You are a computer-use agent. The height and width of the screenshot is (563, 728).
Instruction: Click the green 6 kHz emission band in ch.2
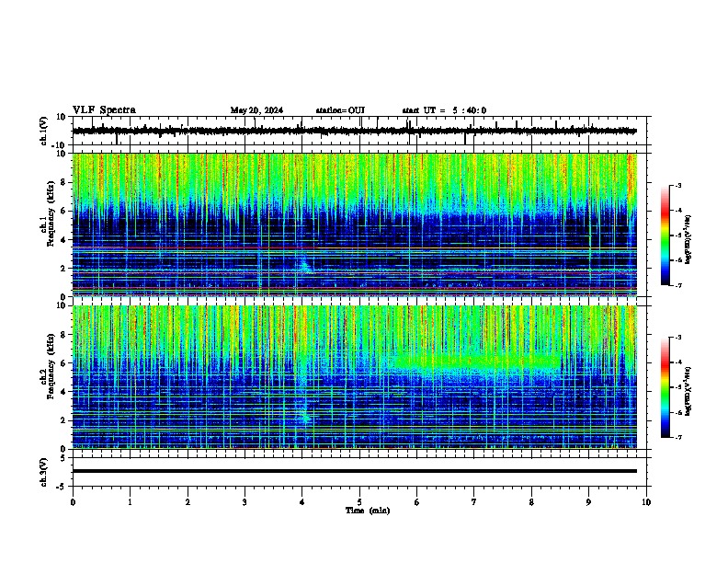tap(476, 362)
